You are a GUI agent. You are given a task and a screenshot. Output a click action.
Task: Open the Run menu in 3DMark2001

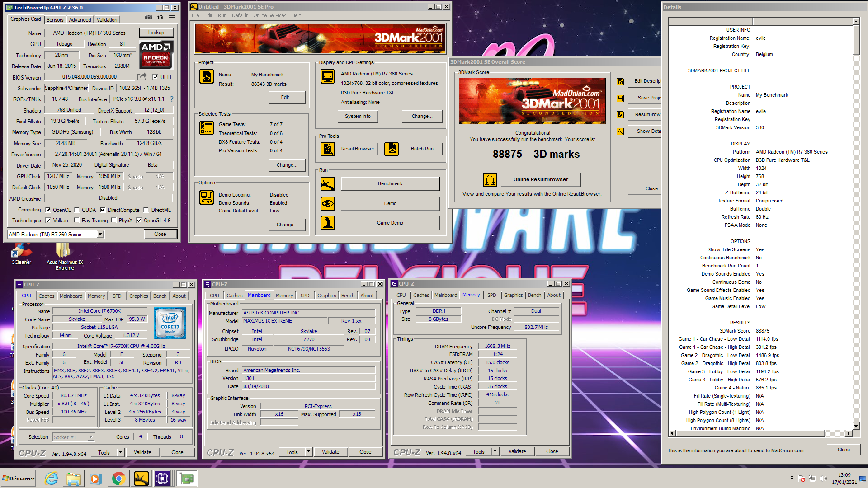[222, 15]
